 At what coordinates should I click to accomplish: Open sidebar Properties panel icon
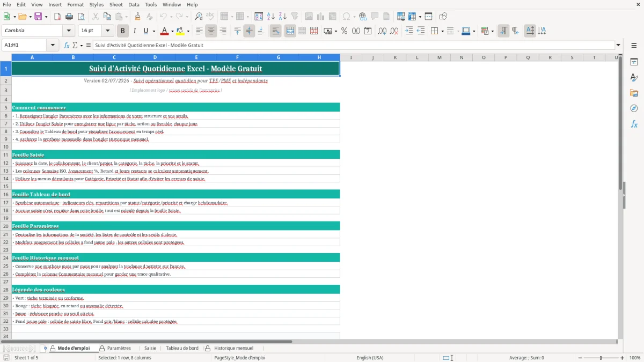(x=634, y=62)
